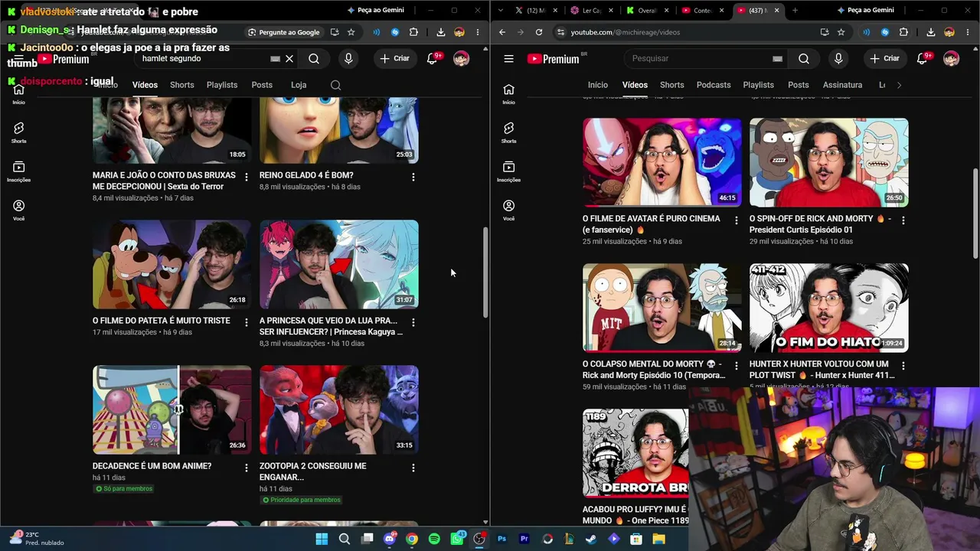
Task: Open notifications bell in left window
Action: pos(433,59)
